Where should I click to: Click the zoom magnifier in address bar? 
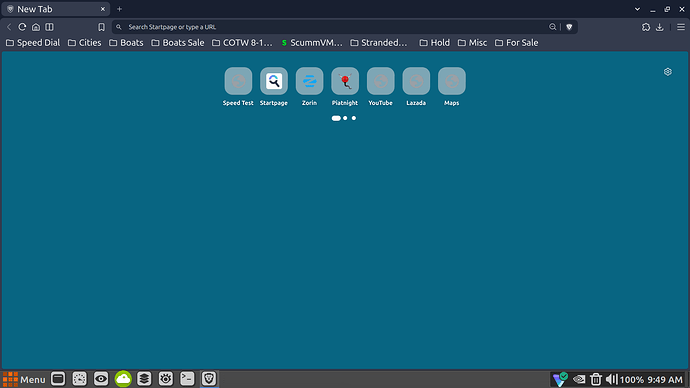(553, 27)
